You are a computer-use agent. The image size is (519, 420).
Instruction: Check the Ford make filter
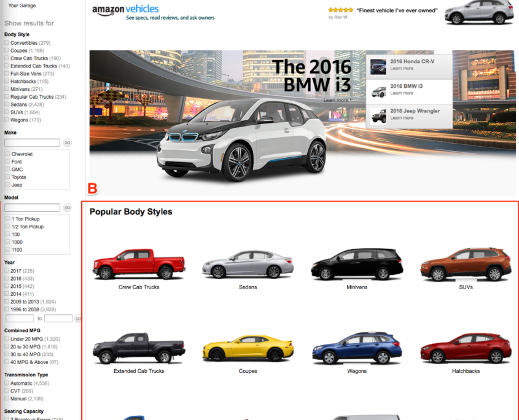pos(8,161)
